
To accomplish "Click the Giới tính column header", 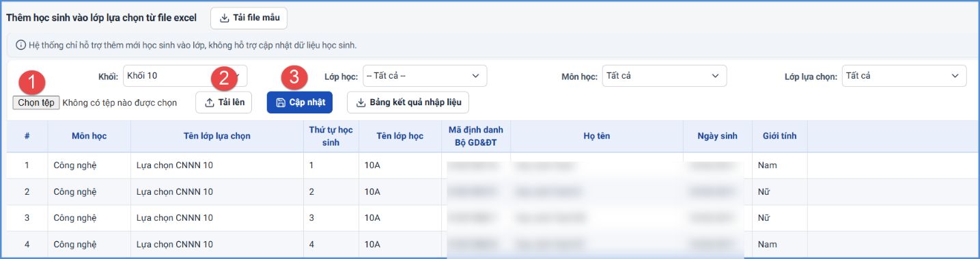I will (x=780, y=136).
